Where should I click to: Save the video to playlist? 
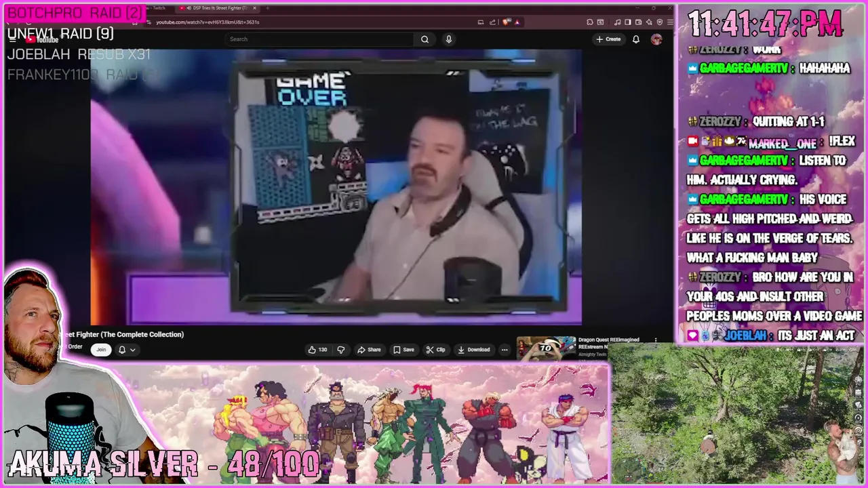(x=403, y=350)
